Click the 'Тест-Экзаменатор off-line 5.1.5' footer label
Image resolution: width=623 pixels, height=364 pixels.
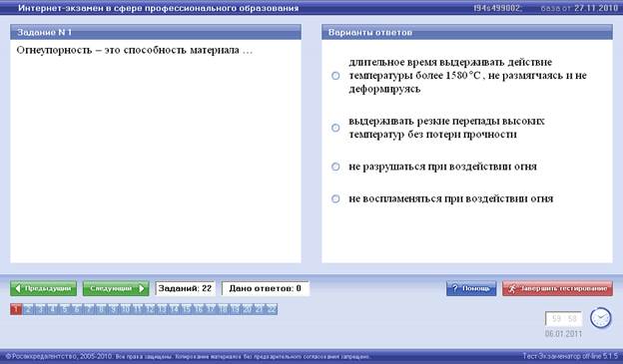click(570, 356)
